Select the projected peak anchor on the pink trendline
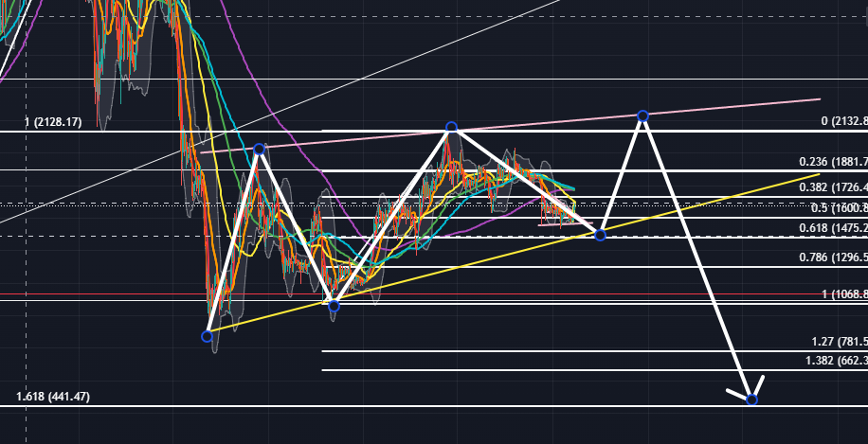The height and width of the screenshot is (444, 868). point(642,115)
